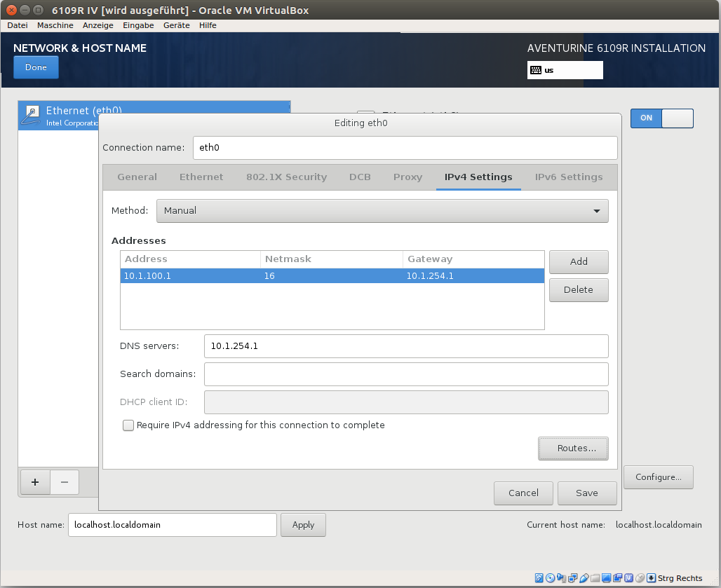The width and height of the screenshot is (721, 588).
Task: Click the display monitor status icon
Action: coord(607,578)
